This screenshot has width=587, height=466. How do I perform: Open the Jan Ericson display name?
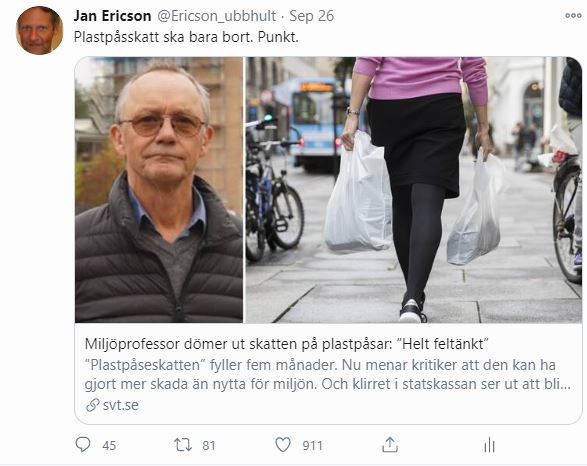[x=112, y=16]
